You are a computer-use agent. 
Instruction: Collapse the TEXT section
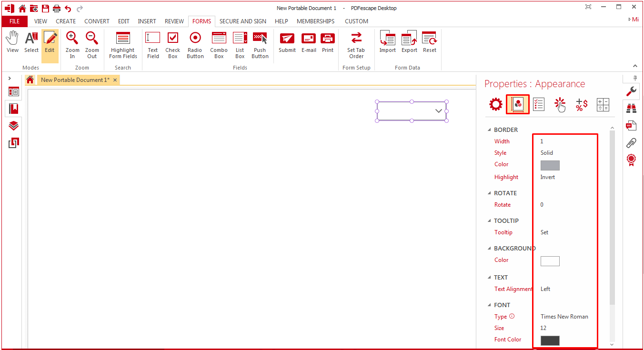click(x=489, y=277)
